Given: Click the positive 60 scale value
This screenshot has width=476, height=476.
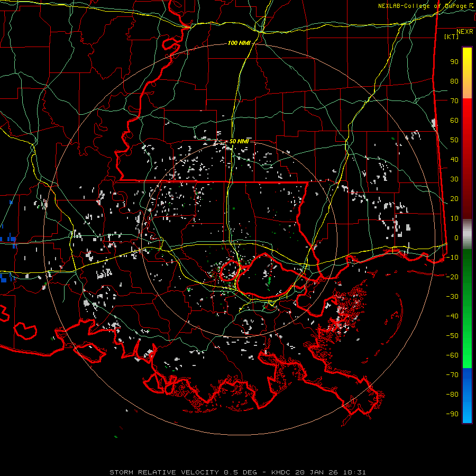Looking at the screenshot, I should [x=454, y=121].
